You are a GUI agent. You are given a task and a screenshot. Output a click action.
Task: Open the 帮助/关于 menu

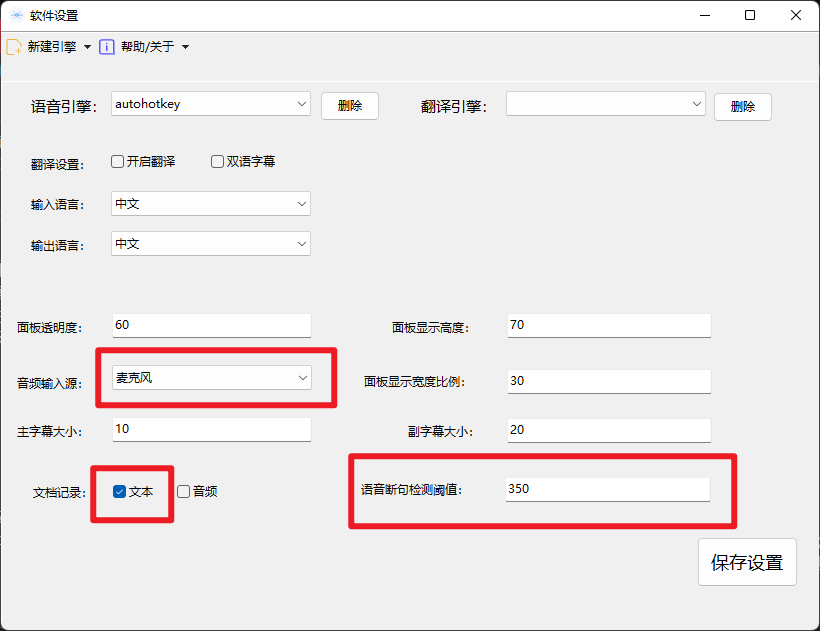coord(147,47)
